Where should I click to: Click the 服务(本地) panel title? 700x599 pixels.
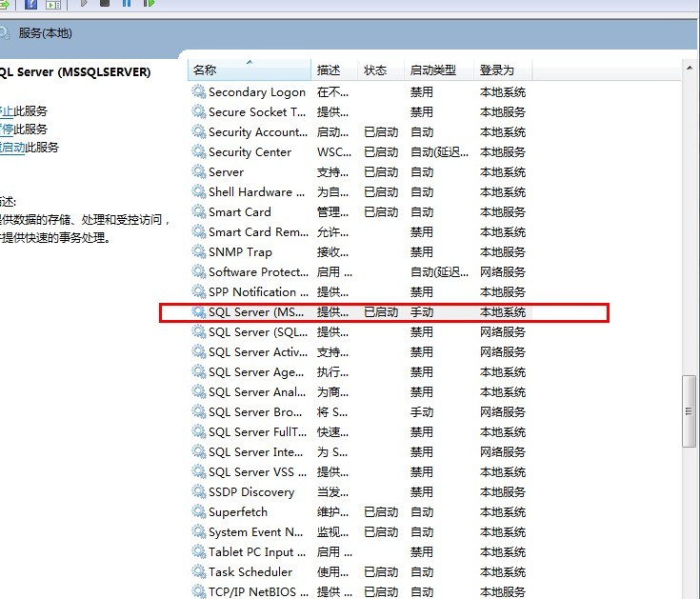tap(45, 33)
